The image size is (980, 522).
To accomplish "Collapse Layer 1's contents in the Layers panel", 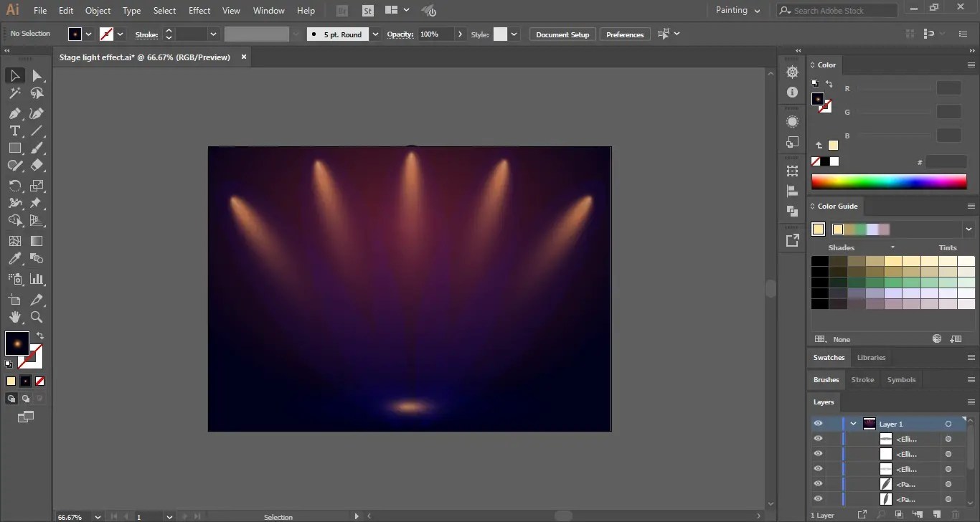I will pyautogui.click(x=853, y=423).
